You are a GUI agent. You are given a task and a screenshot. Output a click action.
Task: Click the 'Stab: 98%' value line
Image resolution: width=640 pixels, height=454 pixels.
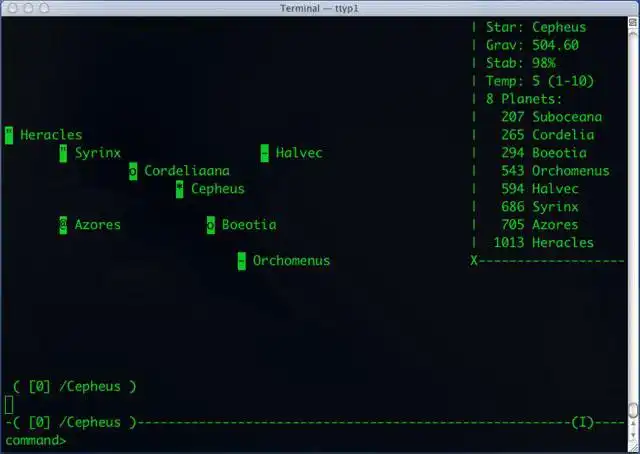(x=520, y=63)
